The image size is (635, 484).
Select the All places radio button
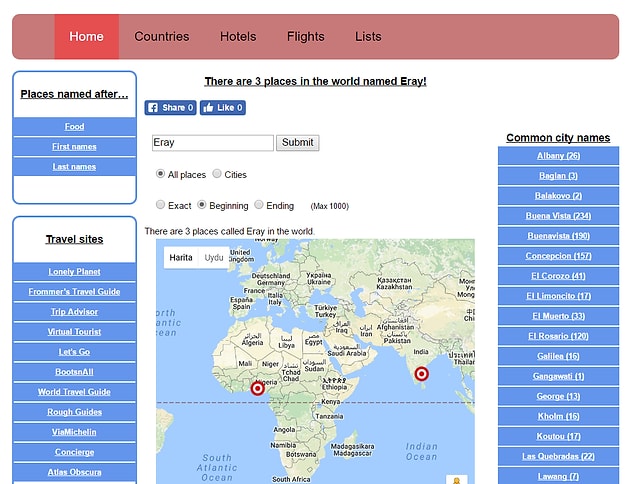pos(160,174)
